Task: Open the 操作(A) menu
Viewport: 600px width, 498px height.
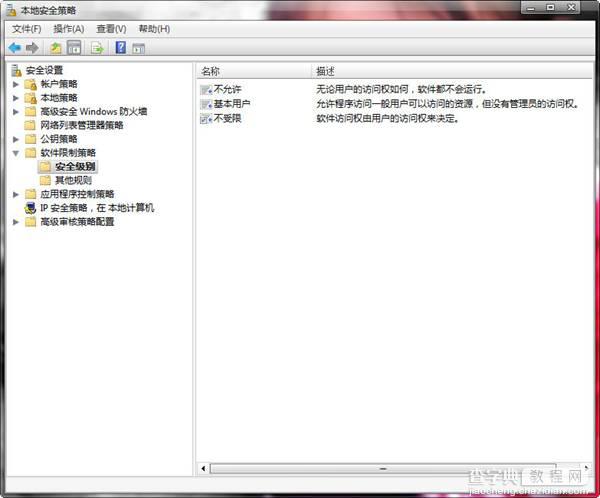Action: point(69,29)
